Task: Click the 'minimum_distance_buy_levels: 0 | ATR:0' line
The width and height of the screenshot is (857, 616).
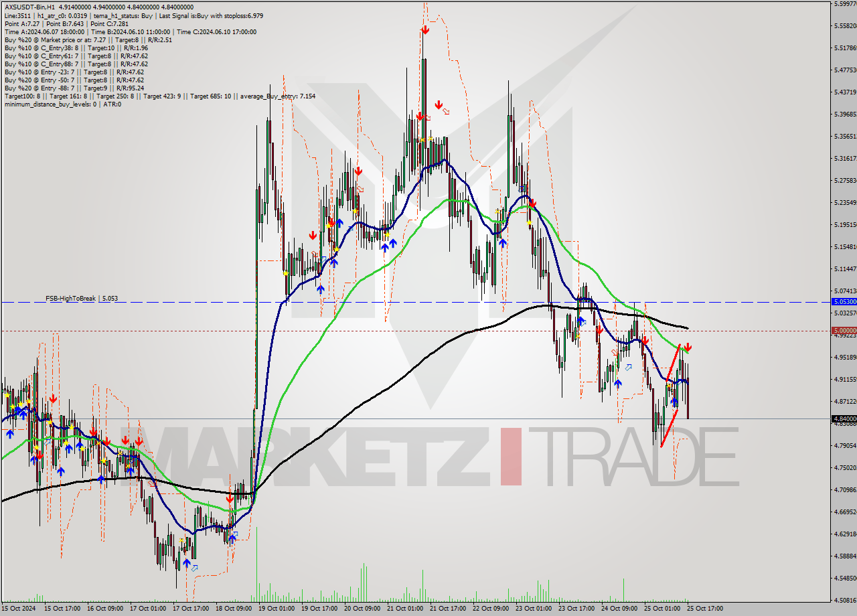Action: (62, 104)
